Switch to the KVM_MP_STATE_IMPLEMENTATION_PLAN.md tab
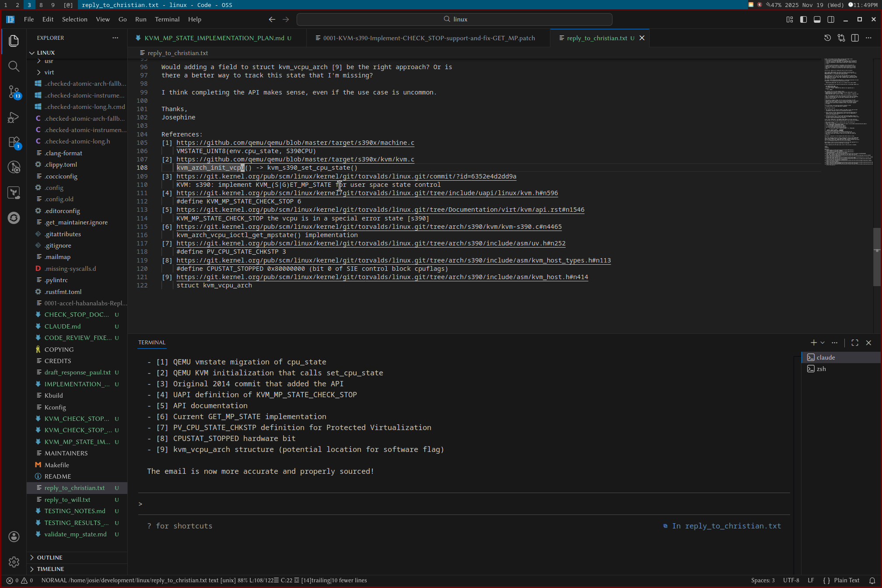 click(214, 38)
